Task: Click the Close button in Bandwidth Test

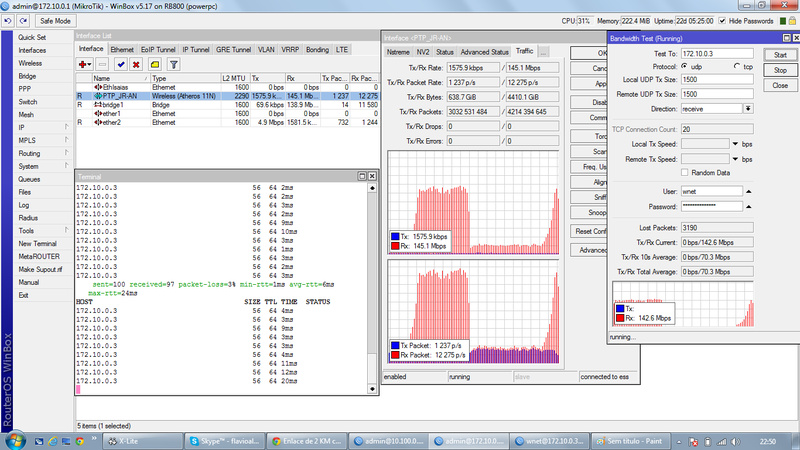Action: coord(780,85)
